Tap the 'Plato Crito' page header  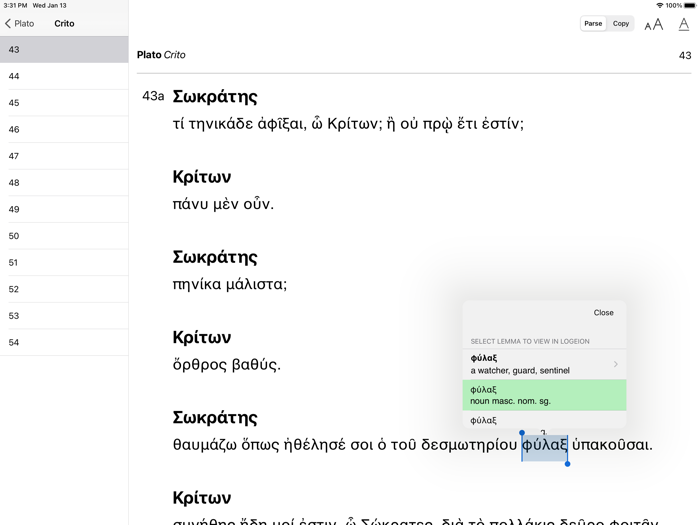pos(161,55)
